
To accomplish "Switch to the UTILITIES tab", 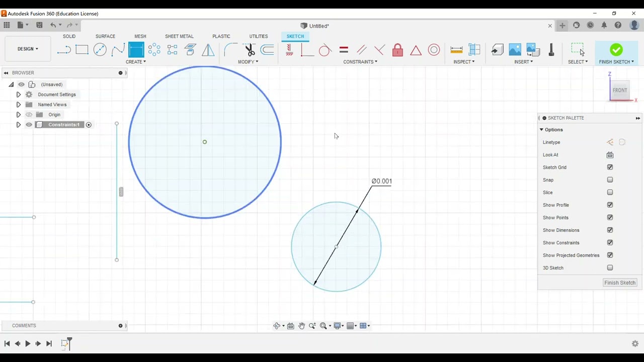I will 259,36.
